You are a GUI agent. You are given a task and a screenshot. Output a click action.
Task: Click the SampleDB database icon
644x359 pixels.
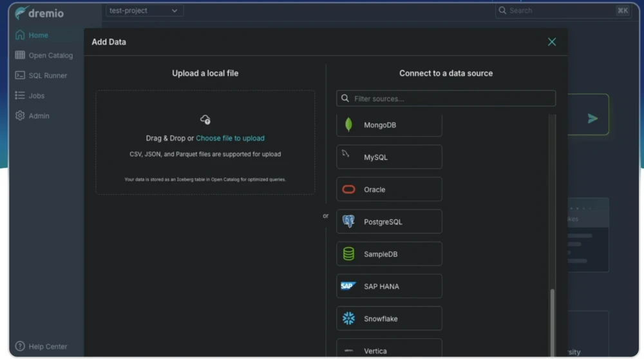pos(348,254)
